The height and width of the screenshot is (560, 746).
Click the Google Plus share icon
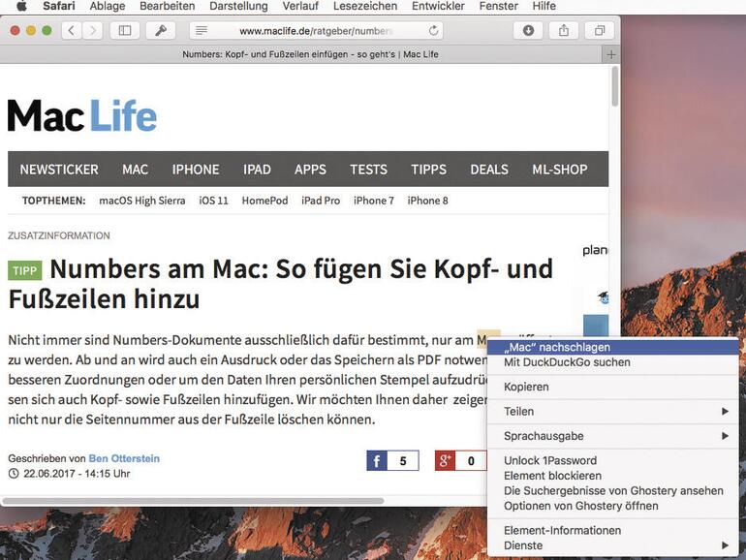tap(446, 460)
